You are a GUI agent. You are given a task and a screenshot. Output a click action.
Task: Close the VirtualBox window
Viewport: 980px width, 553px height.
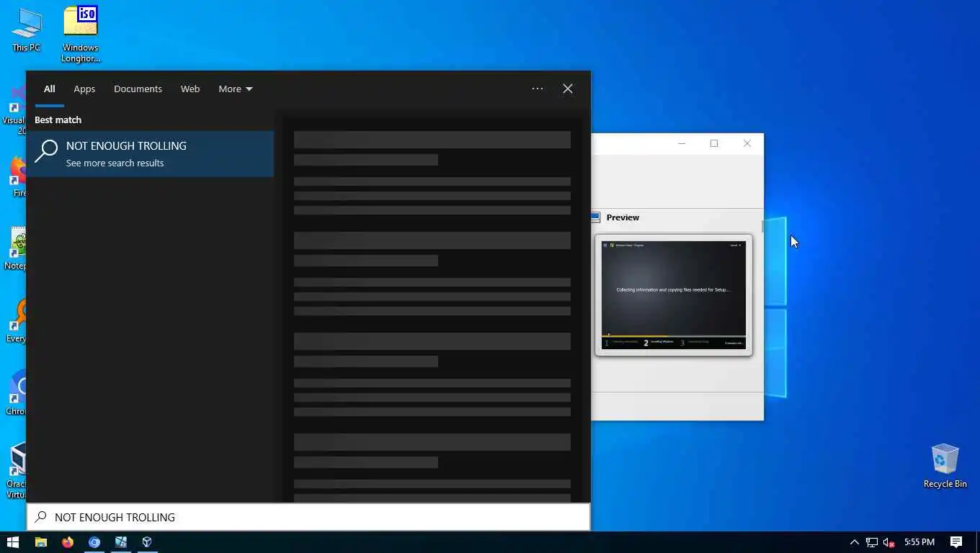pyautogui.click(x=747, y=143)
